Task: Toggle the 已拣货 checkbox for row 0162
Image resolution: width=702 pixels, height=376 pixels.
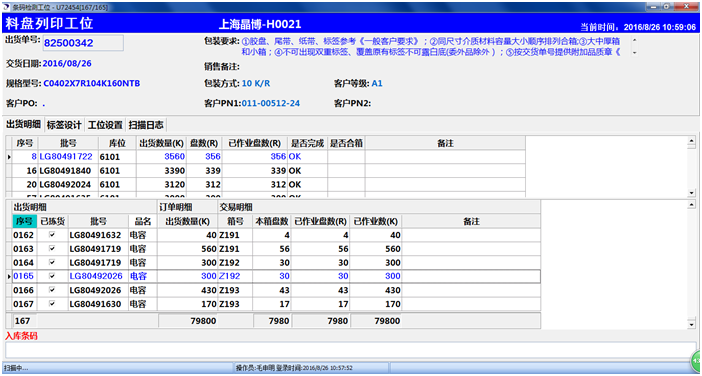Action: pyautogui.click(x=52, y=235)
